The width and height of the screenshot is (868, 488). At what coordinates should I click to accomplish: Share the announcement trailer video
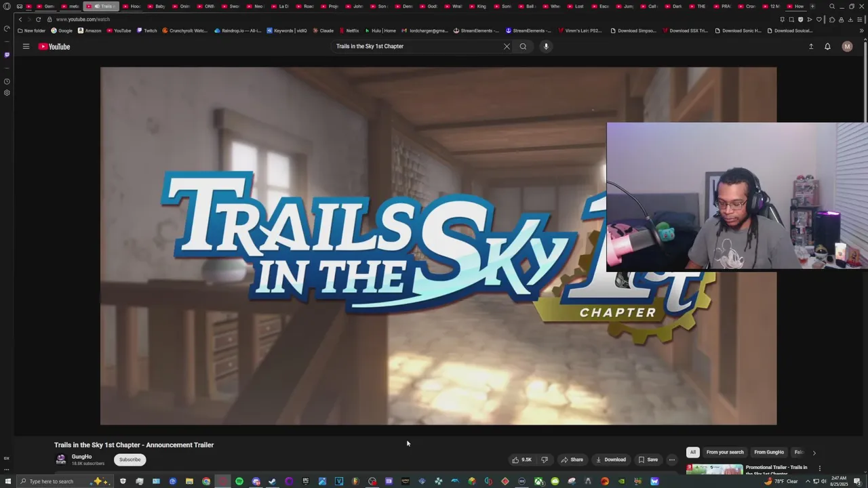pos(572,460)
